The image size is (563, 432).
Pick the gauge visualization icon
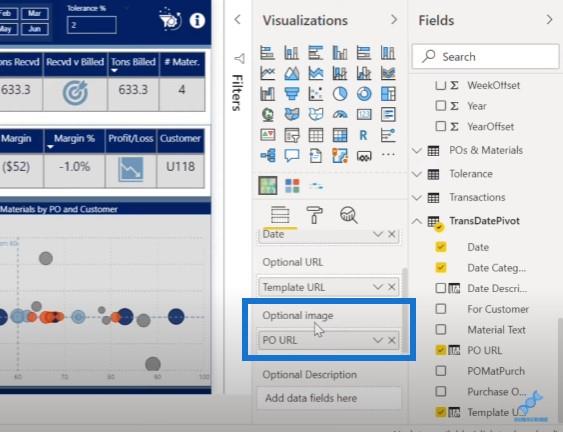click(340, 115)
